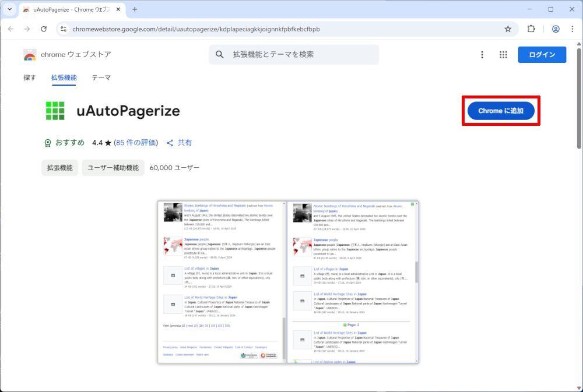Click the address bar URL
The image size is (583, 392).
[x=196, y=29]
